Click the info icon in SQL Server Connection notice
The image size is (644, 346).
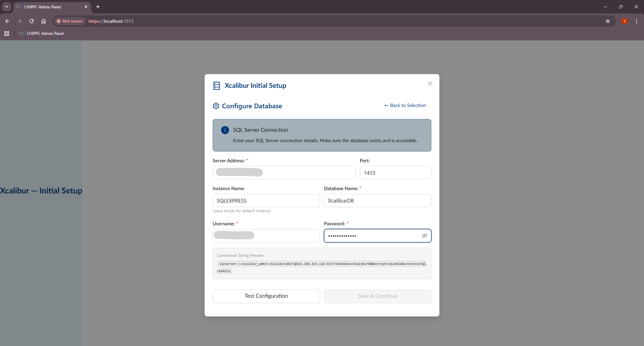pos(225,130)
